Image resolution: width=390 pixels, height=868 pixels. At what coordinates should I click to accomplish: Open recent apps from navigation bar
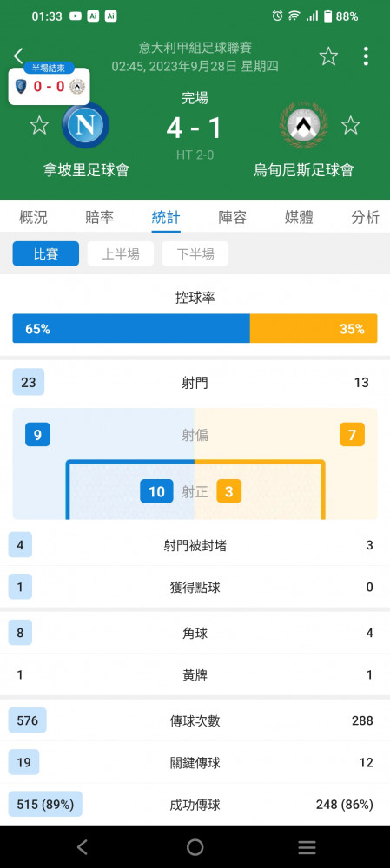click(307, 847)
